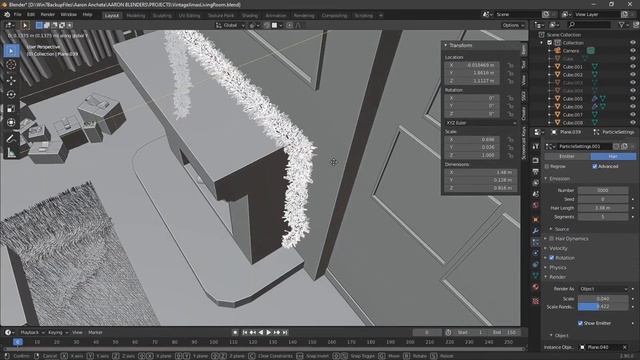Select the Select Box tool
640x360 pixels.
pos(11,51)
